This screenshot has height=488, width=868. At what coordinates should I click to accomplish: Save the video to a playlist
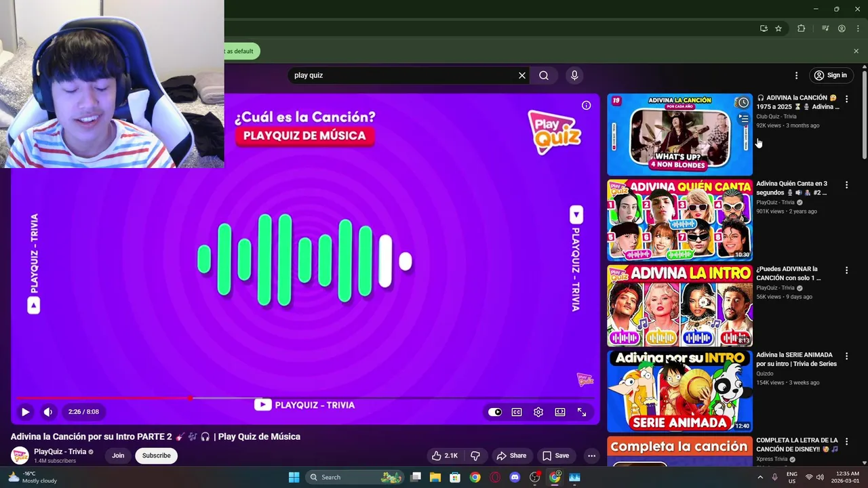coord(555,455)
